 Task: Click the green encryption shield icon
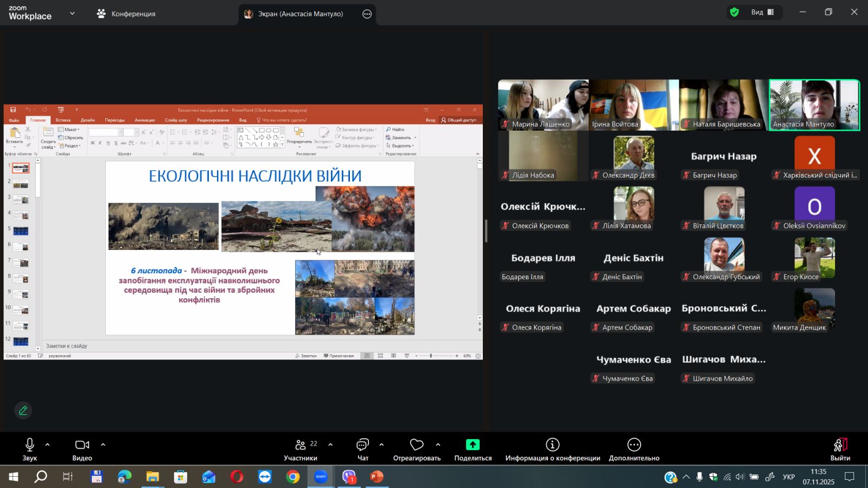[x=735, y=12]
